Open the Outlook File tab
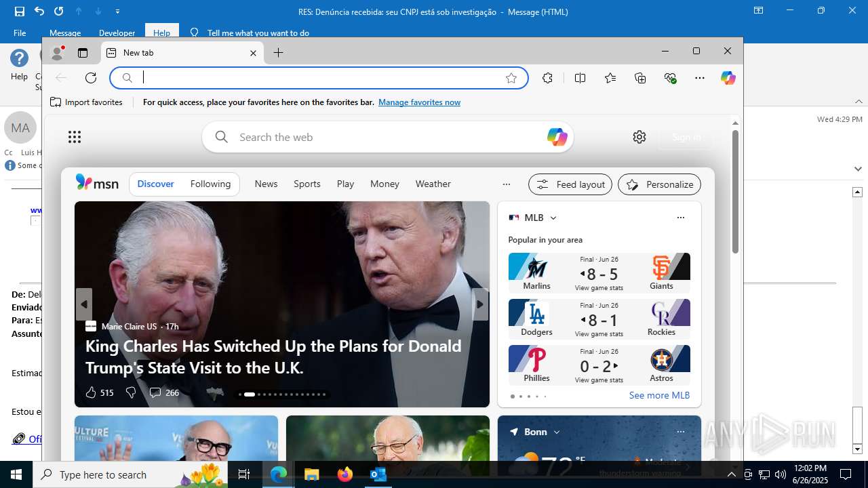 click(x=20, y=33)
